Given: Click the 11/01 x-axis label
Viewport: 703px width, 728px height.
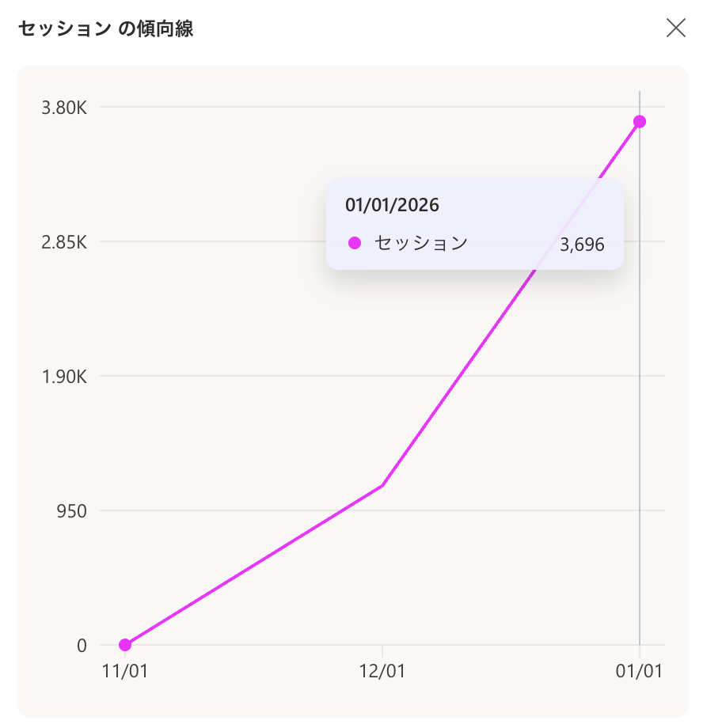Looking at the screenshot, I should coord(125,671).
